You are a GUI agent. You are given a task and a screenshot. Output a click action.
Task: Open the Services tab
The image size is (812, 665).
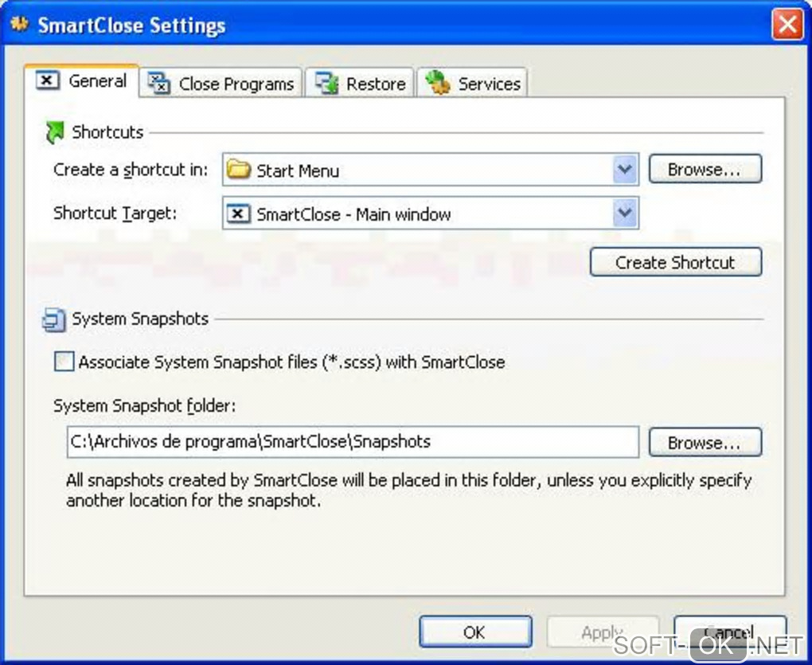tap(472, 84)
